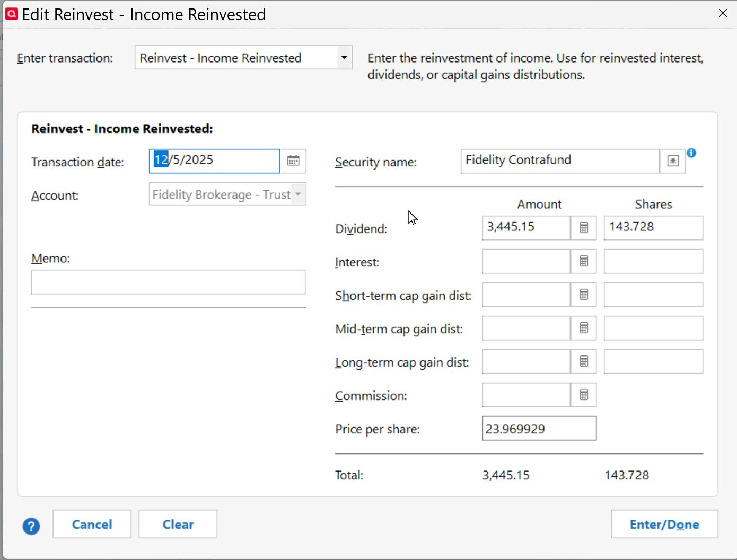
Task: Click the Enter/Done button
Action: [664, 524]
